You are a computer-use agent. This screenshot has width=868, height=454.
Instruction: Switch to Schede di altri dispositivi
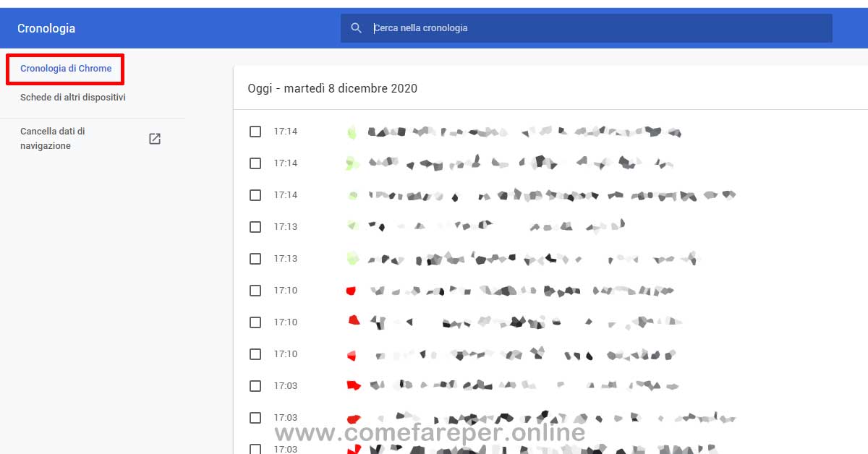(74, 97)
